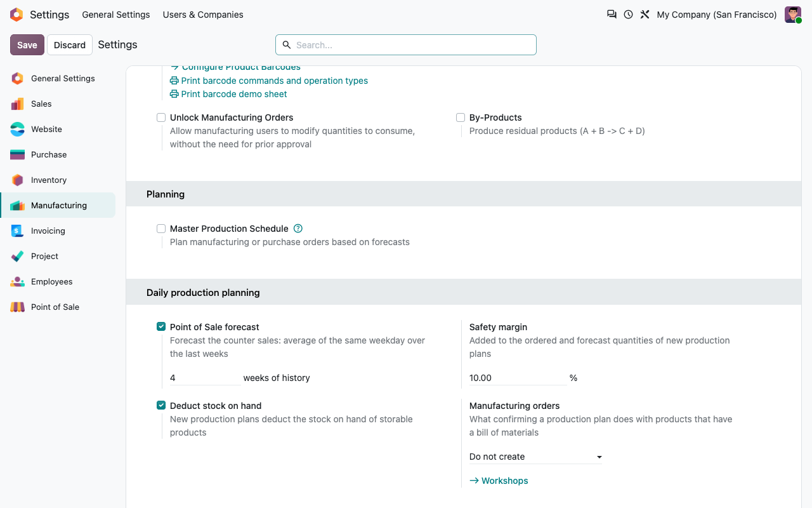Viewport: 812px width, 508px height.
Task: Click the Discard button
Action: pyautogui.click(x=70, y=45)
